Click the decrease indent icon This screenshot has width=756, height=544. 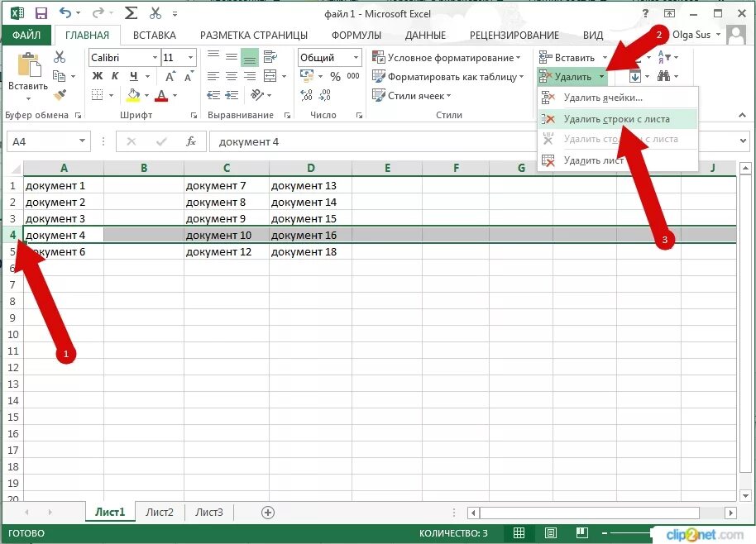click(x=213, y=95)
